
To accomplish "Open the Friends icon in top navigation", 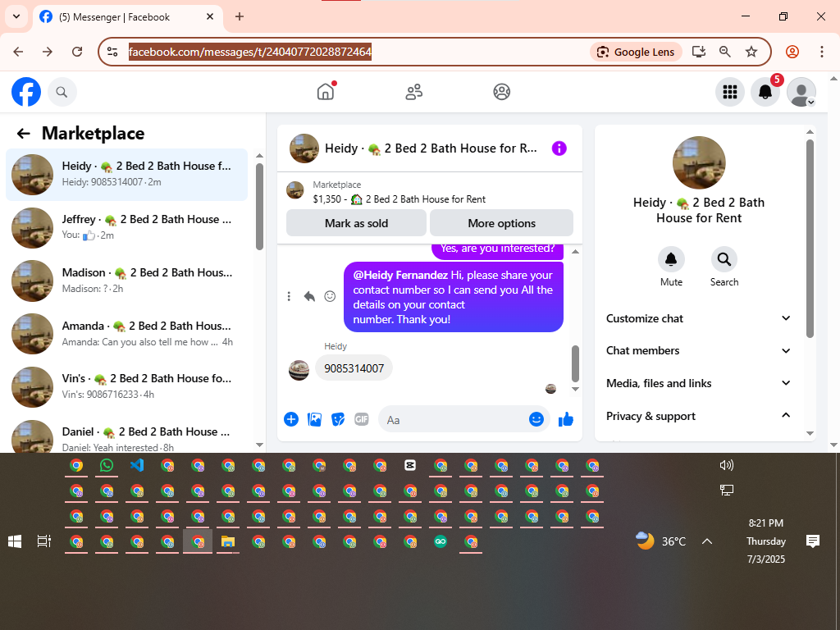I will 413,92.
